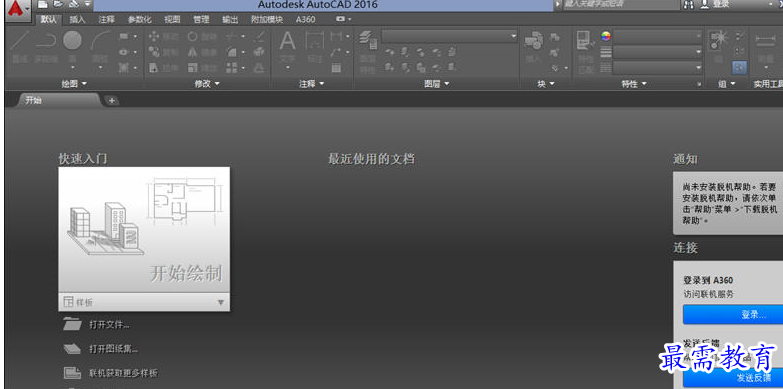Expand the quick access toolbar customize arrow

tap(87, 4)
